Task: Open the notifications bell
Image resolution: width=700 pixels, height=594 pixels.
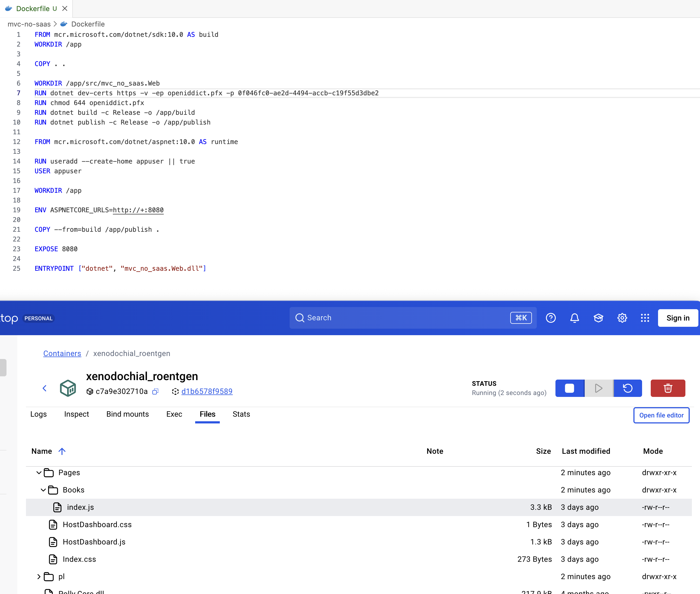Action: click(574, 318)
